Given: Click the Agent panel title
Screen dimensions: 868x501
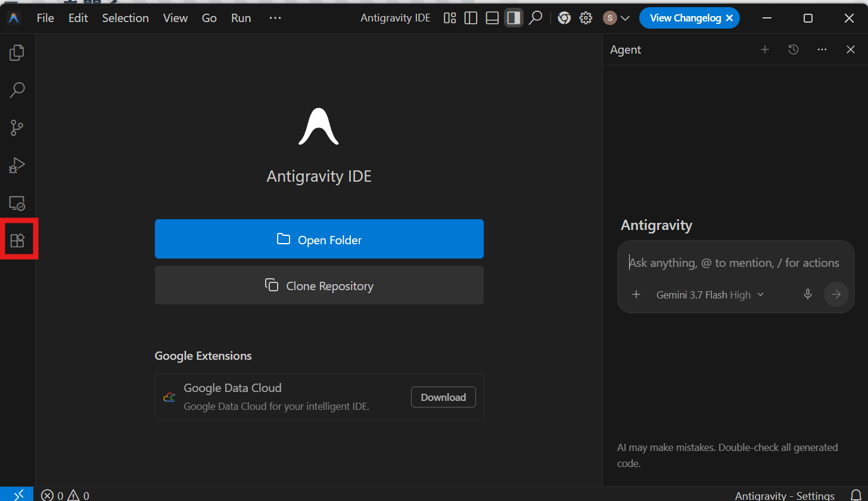Looking at the screenshot, I should 626,50.
